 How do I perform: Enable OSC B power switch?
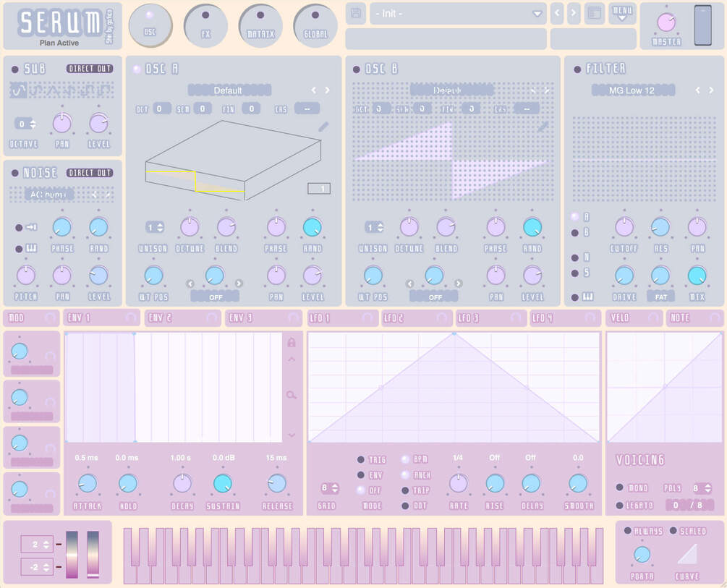(x=356, y=69)
